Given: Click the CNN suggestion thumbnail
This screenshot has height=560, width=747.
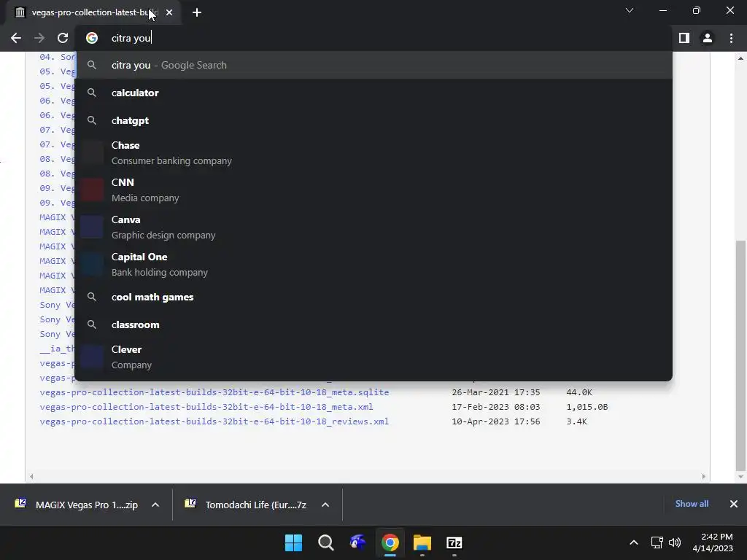Looking at the screenshot, I should coord(92,190).
